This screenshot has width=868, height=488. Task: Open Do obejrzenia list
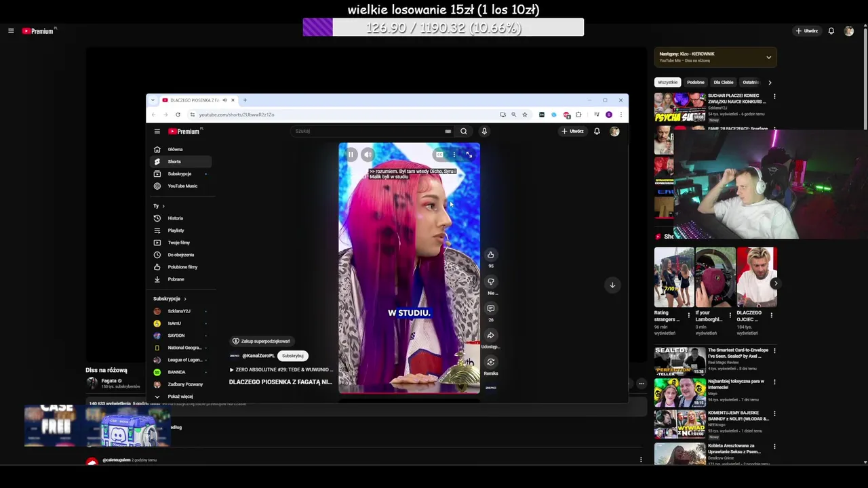click(180, 255)
